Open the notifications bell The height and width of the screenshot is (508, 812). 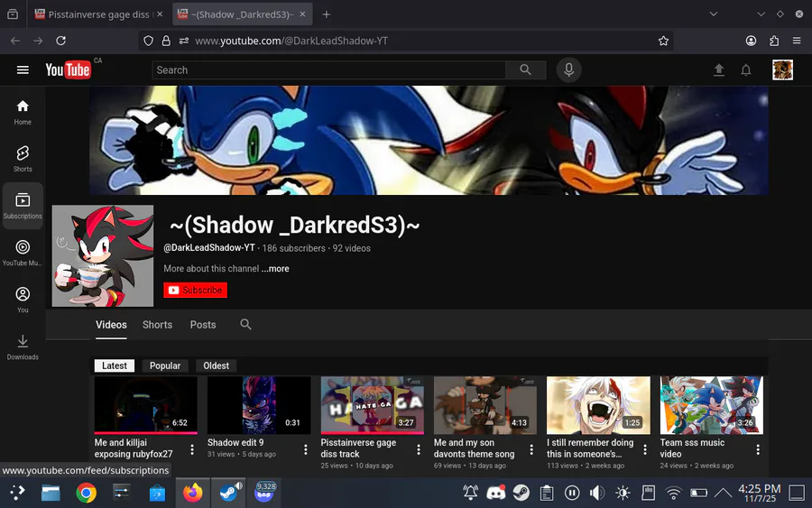[x=746, y=69]
